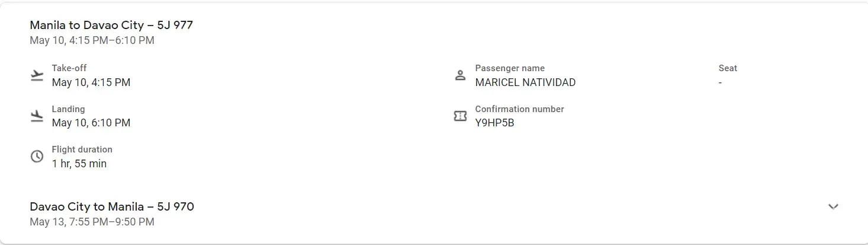This screenshot has width=868, height=245.
Task: Click the passenger person icon
Action: [460, 76]
